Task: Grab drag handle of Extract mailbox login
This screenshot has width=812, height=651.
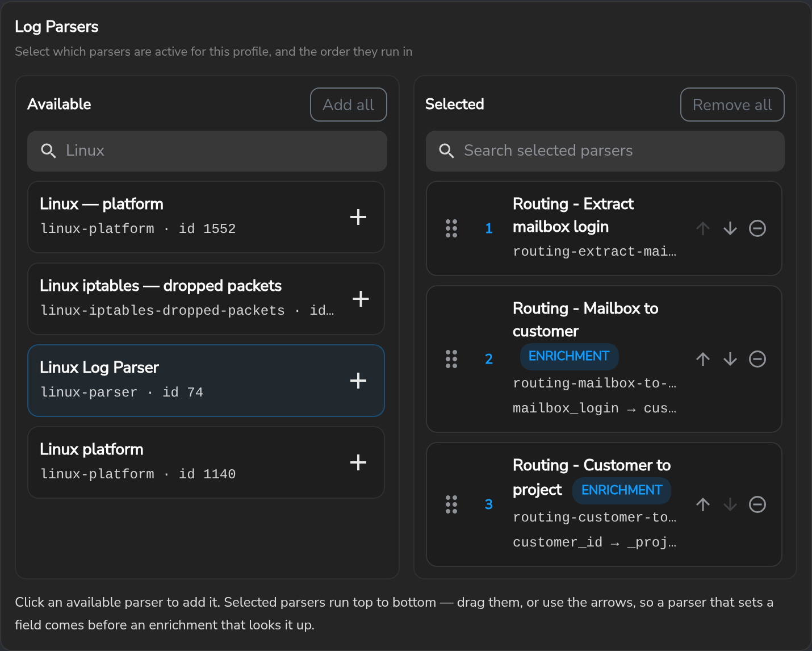Action: (451, 228)
